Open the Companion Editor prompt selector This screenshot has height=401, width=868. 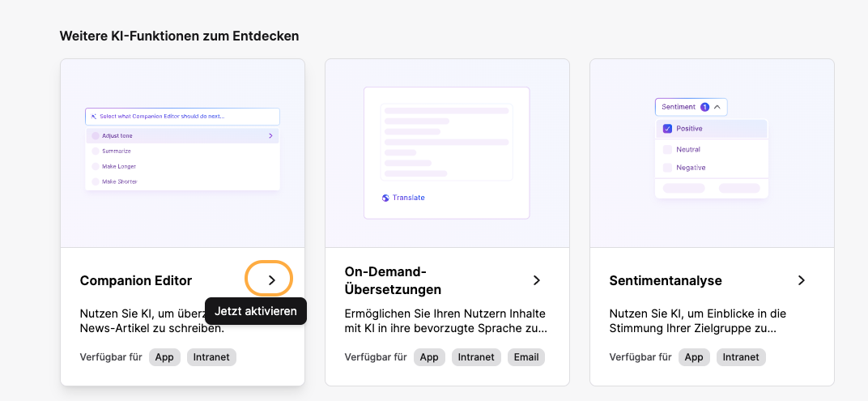coord(182,117)
